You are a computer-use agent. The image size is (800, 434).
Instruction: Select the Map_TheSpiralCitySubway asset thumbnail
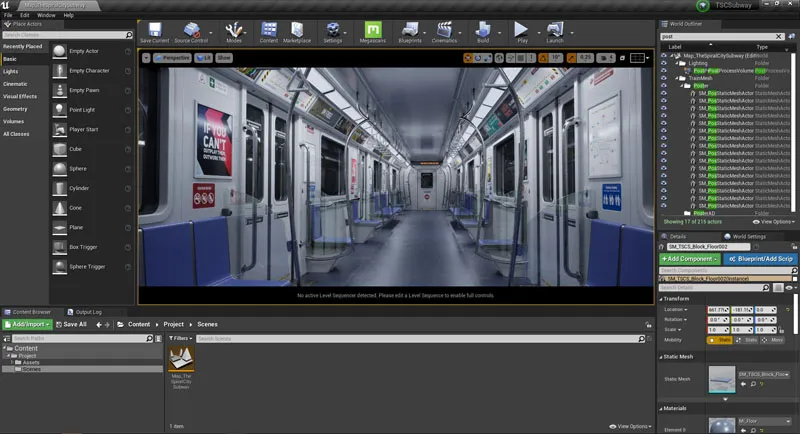point(182,359)
